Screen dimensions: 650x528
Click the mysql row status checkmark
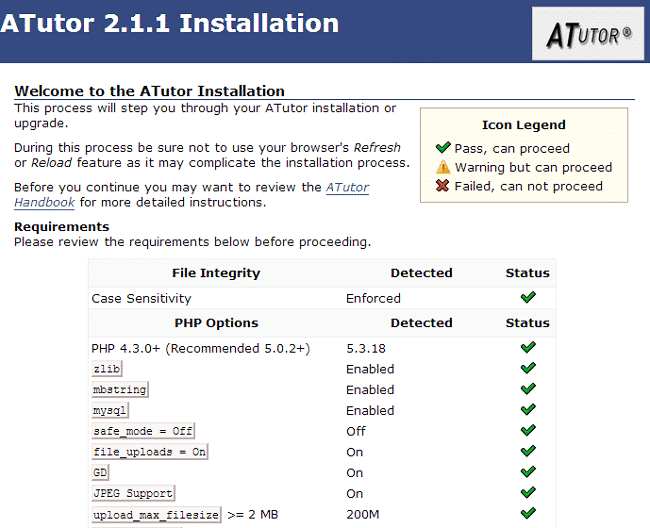point(528,409)
